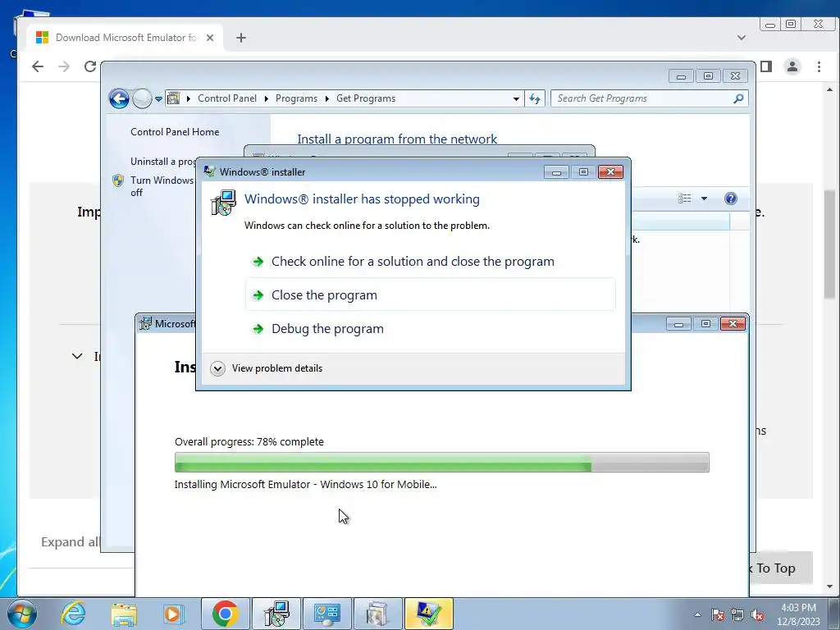Toggle Chrome side panel

point(767,66)
